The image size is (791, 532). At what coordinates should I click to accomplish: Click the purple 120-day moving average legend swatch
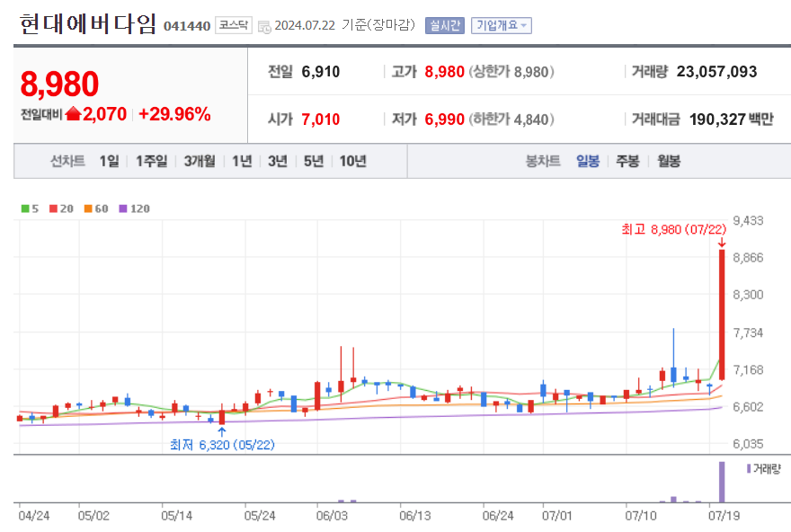click(123, 208)
